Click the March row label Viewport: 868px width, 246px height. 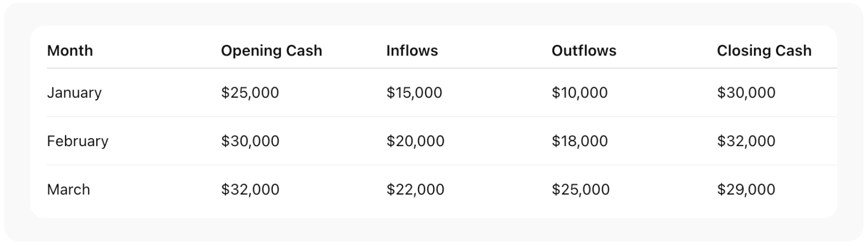(69, 190)
